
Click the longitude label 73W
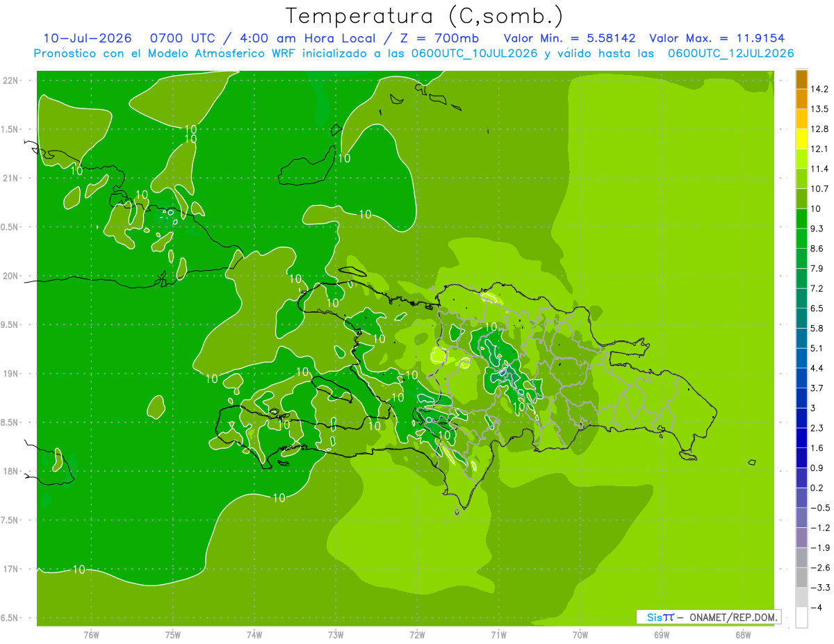[336, 635]
